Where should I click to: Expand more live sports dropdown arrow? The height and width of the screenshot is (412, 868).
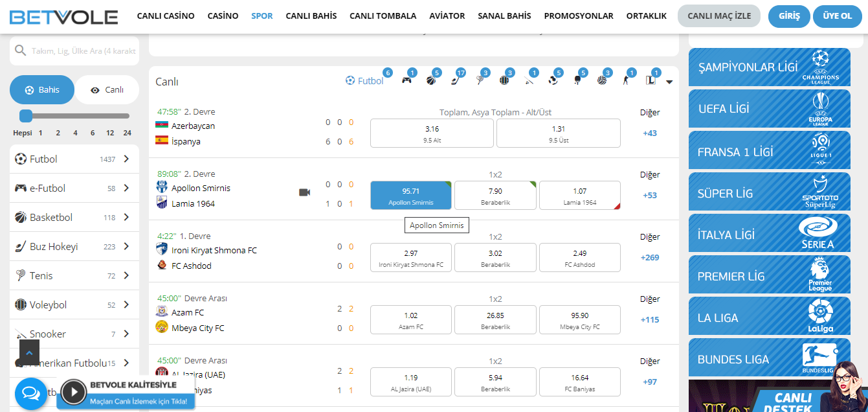[669, 82]
